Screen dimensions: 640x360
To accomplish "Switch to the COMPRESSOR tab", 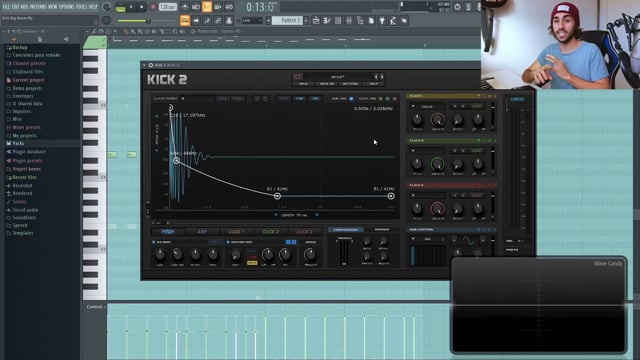I will click(x=345, y=230).
